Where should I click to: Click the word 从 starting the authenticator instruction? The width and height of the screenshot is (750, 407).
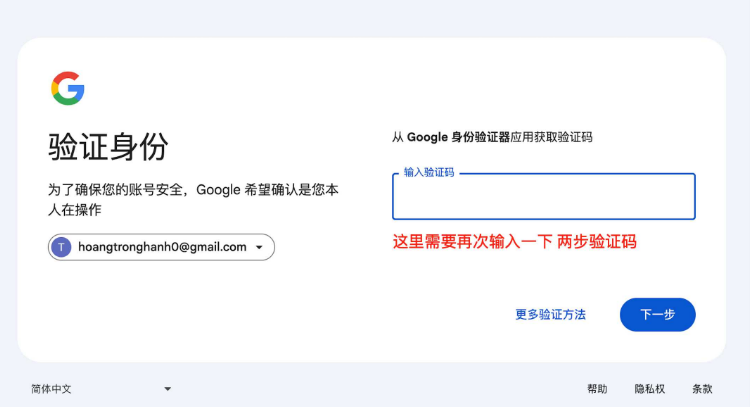click(x=397, y=137)
